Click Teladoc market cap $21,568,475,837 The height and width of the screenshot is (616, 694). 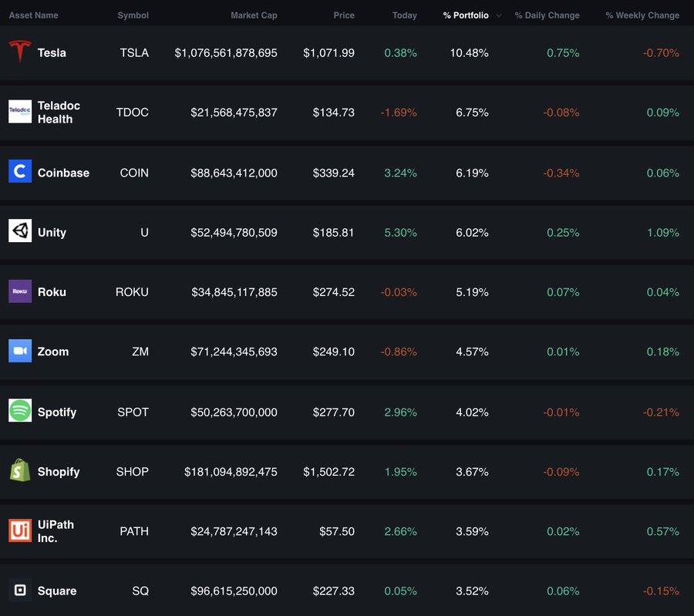pyautogui.click(x=234, y=113)
